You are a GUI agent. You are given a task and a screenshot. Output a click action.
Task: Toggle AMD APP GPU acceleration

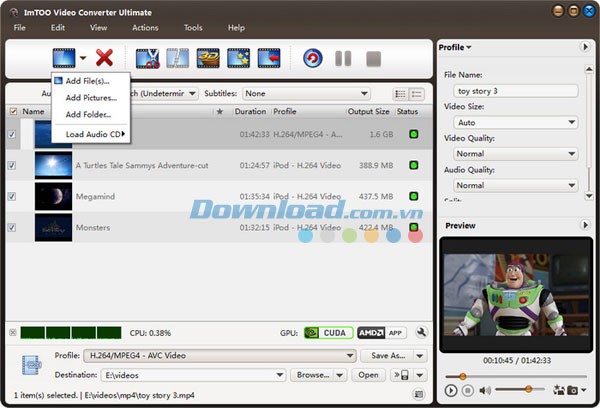(x=382, y=333)
